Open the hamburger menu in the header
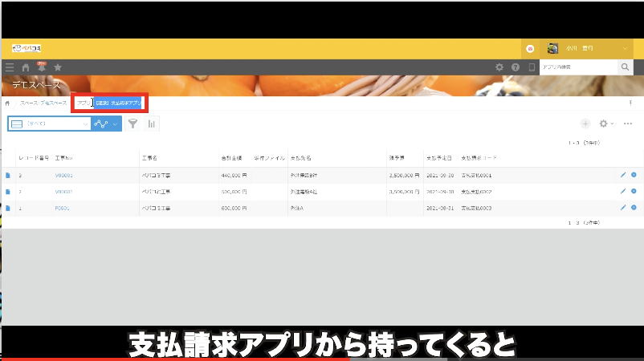The image size is (644, 361). (10, 67)
